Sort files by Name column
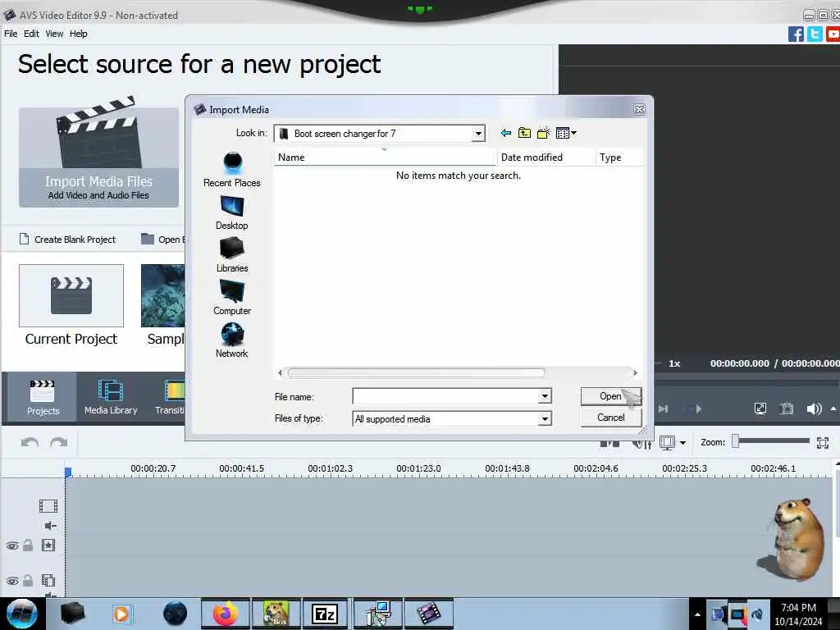 tap(386, 157)
